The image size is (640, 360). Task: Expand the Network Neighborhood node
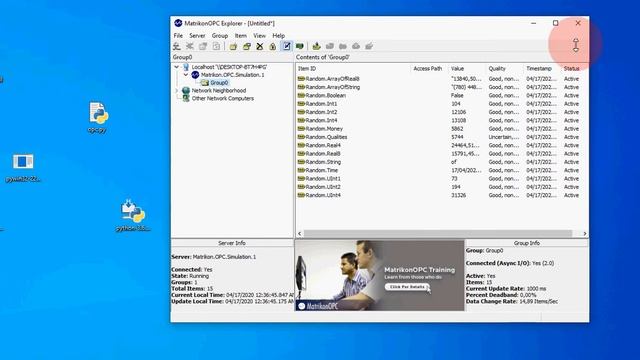point(176,91)
